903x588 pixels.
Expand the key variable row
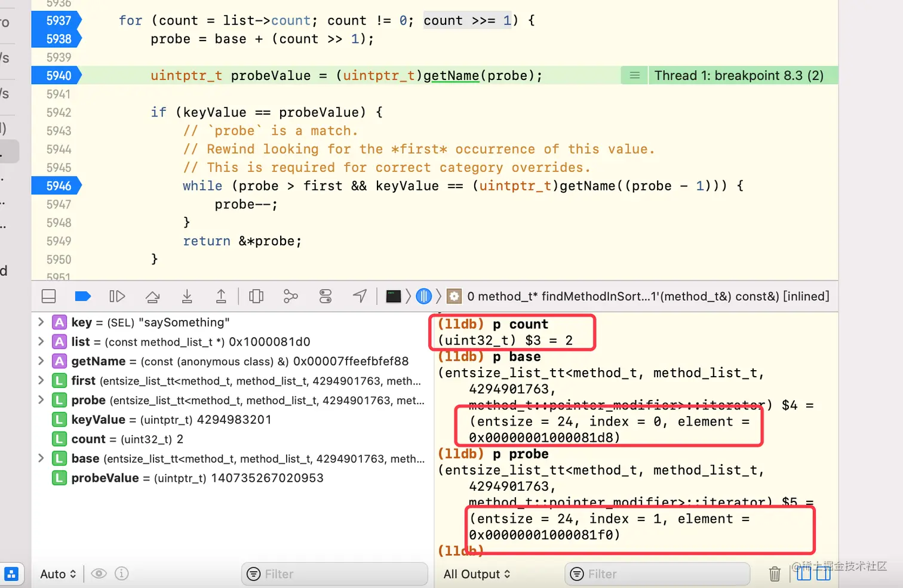coord(41,322)
